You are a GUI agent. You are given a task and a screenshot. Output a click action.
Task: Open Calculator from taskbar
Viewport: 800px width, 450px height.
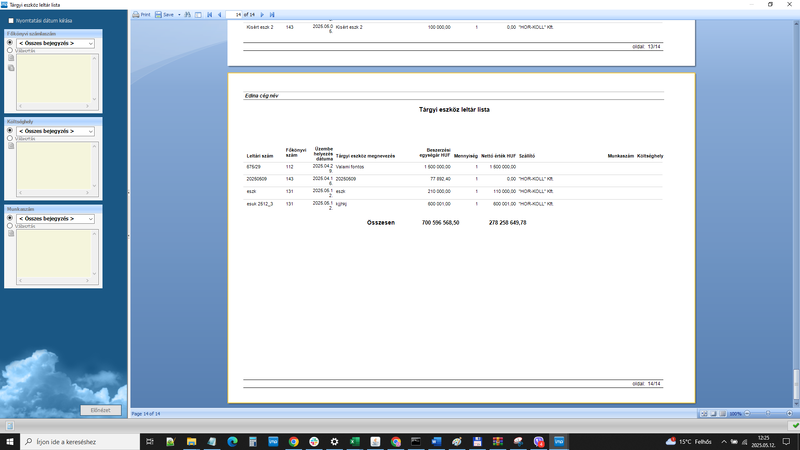click(x=253, y=442)
